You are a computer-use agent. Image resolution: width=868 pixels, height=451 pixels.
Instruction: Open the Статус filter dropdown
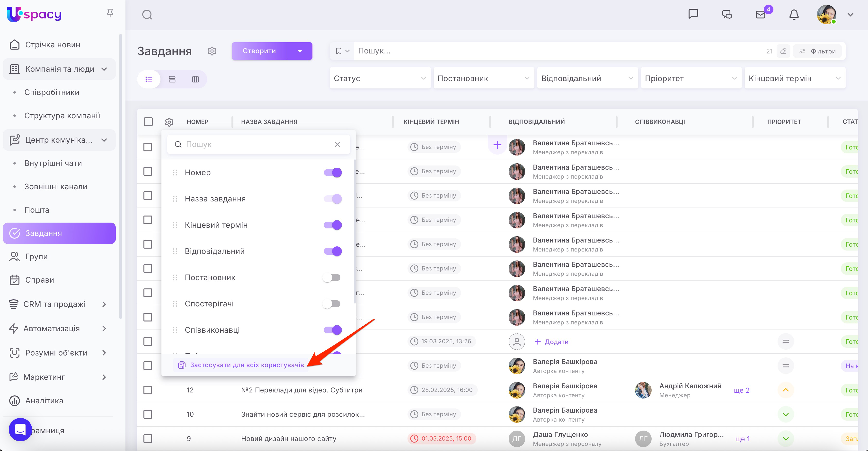click(380, 78)
